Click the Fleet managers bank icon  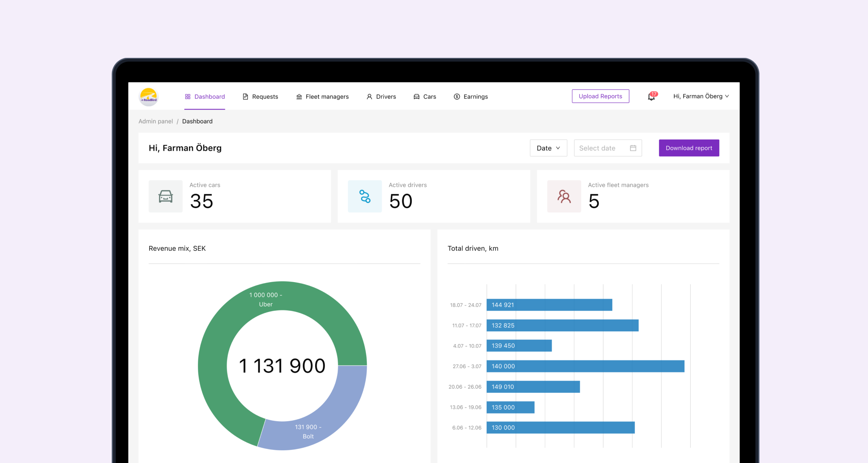click(299, 97)
